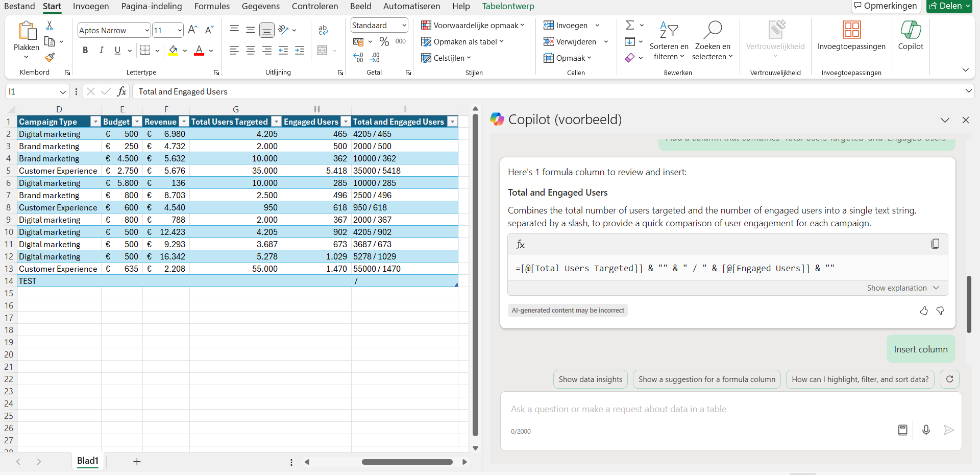Expand the formula bar

click(x=969, y=91)
